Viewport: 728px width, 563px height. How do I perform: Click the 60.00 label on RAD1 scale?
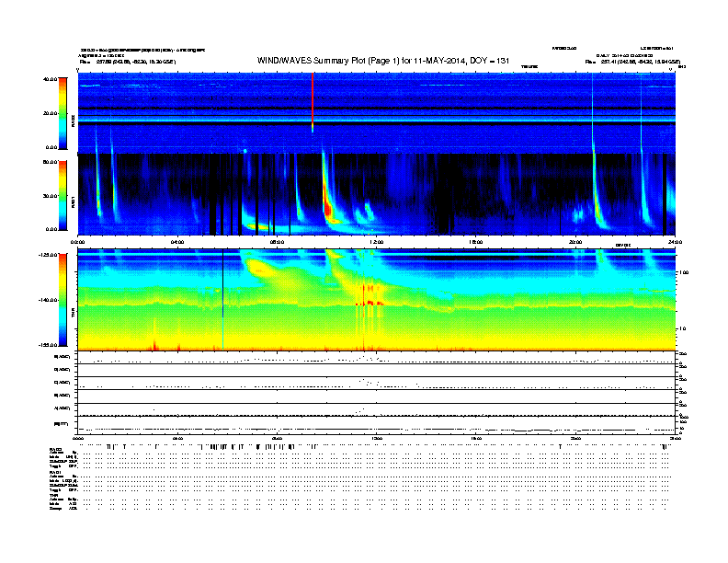tap(51, 162)
